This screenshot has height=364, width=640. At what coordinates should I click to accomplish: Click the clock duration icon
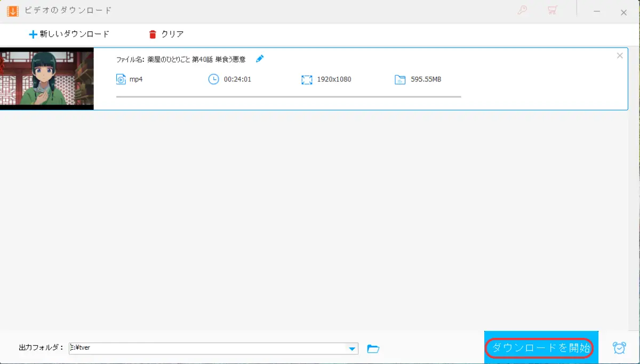click(213, 79)
